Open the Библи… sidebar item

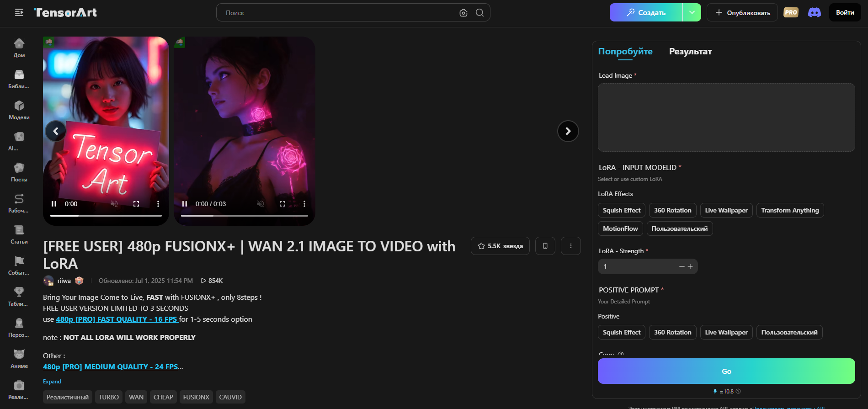(x=19, y=79)
